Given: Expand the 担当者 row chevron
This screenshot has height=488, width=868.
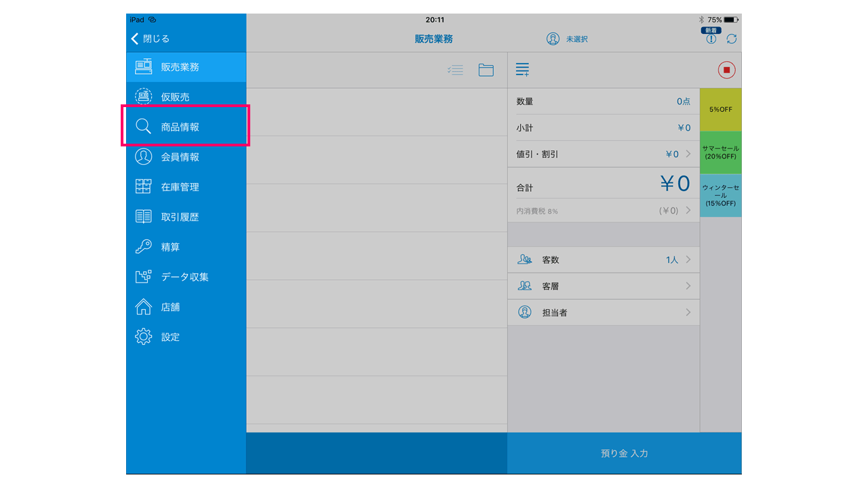Looking at the screenshot, I should (x=688, y=312).
